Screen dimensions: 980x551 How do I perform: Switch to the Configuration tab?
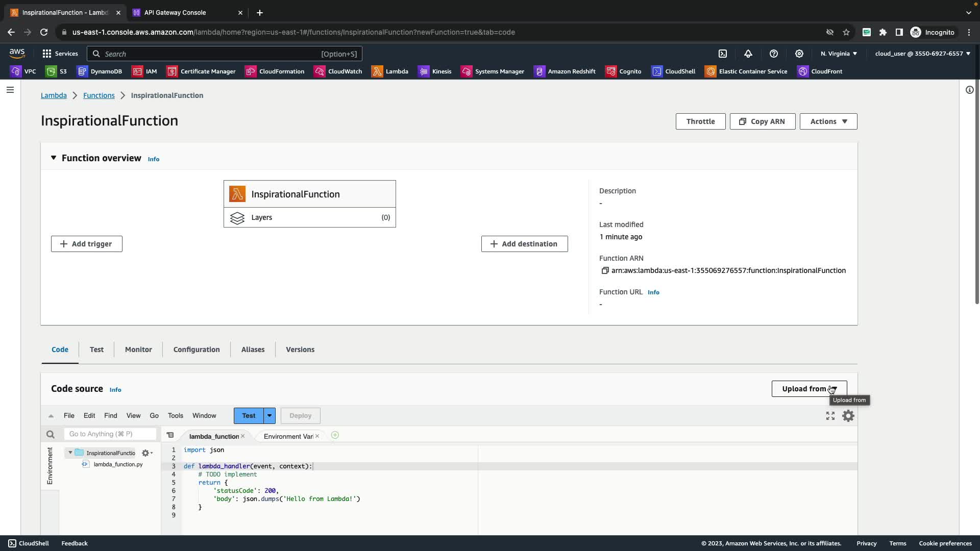point(197,349)
